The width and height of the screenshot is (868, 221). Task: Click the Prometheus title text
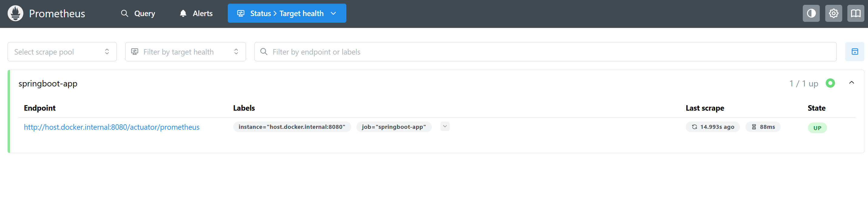coord(57,13)
